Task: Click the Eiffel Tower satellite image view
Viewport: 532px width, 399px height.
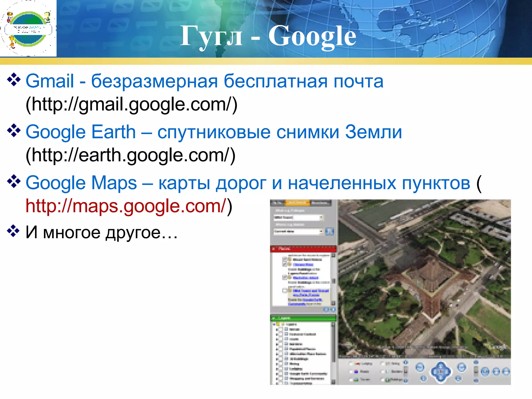Action: [424, 278]
